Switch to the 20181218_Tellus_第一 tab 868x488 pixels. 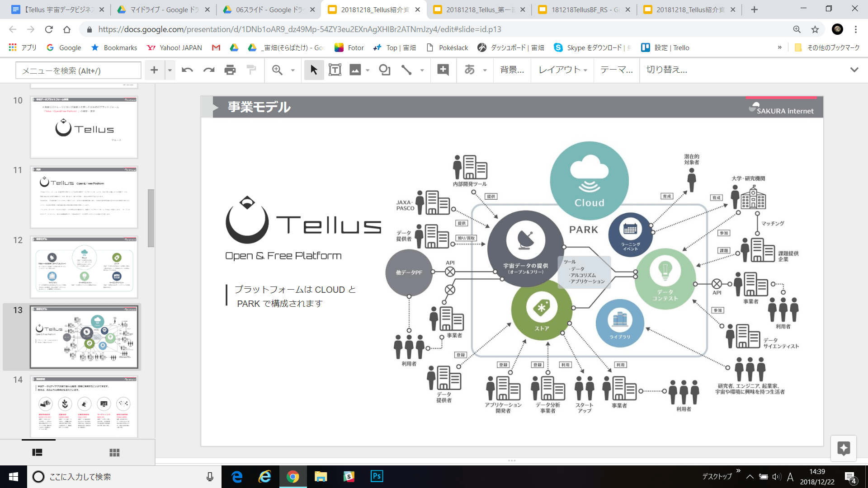coord(479,9)
